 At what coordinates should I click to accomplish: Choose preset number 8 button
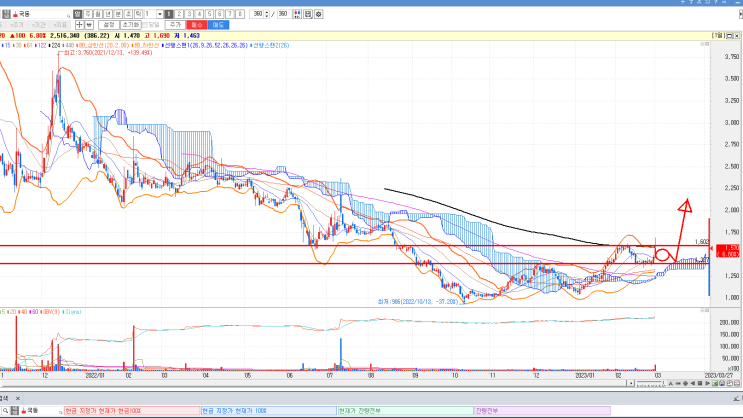(240, 14)
